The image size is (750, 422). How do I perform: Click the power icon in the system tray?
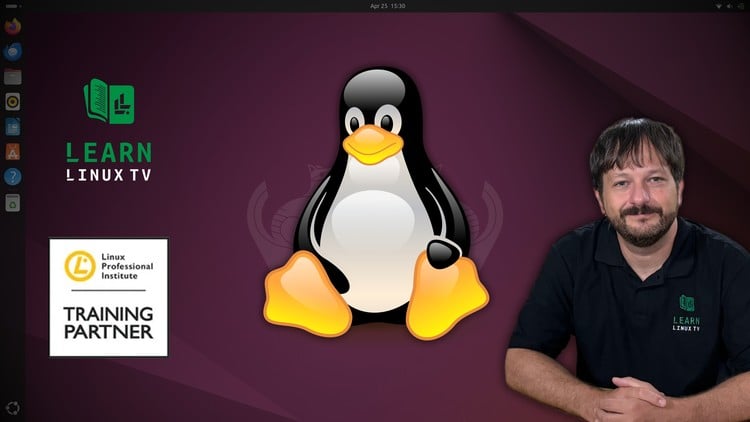[740, 6]
